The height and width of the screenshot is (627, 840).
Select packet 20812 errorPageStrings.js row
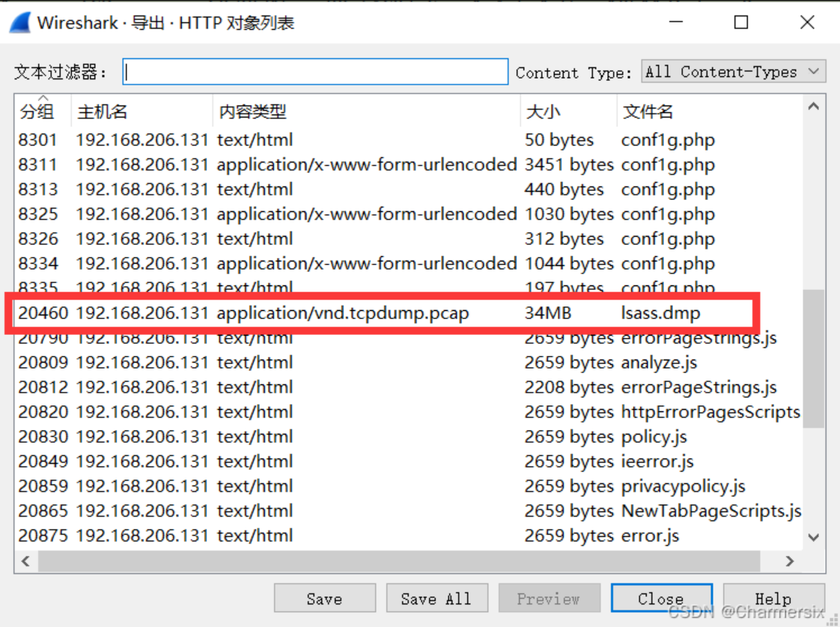410,387
